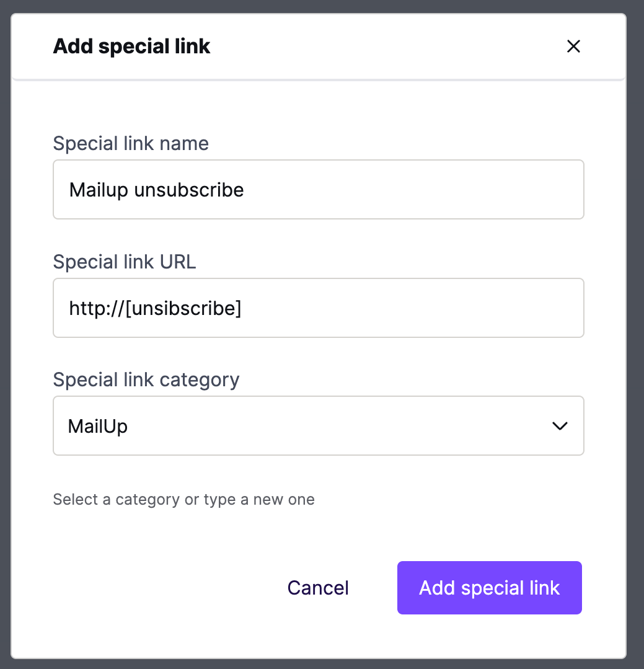The height and width of the screenshot is (669, 644).
Task: Place cursor in "http://[unsibscribe]" URL text
Action: point(155,308)
